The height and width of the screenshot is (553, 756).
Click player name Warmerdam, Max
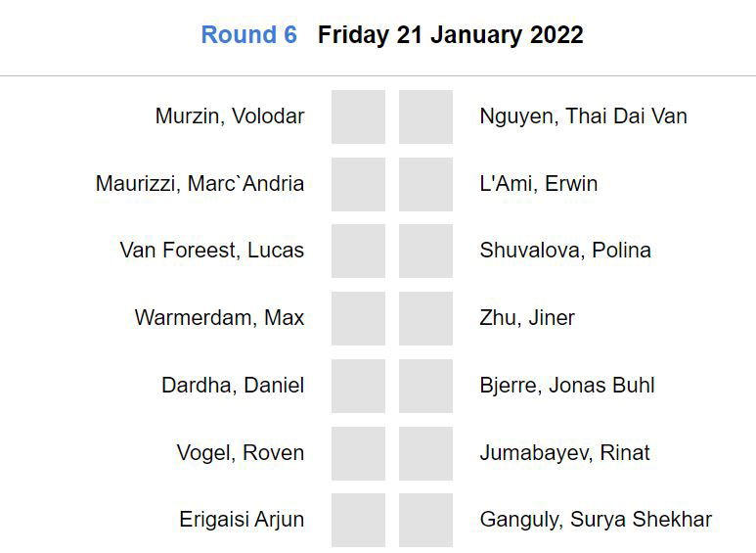tap(219, 318)
